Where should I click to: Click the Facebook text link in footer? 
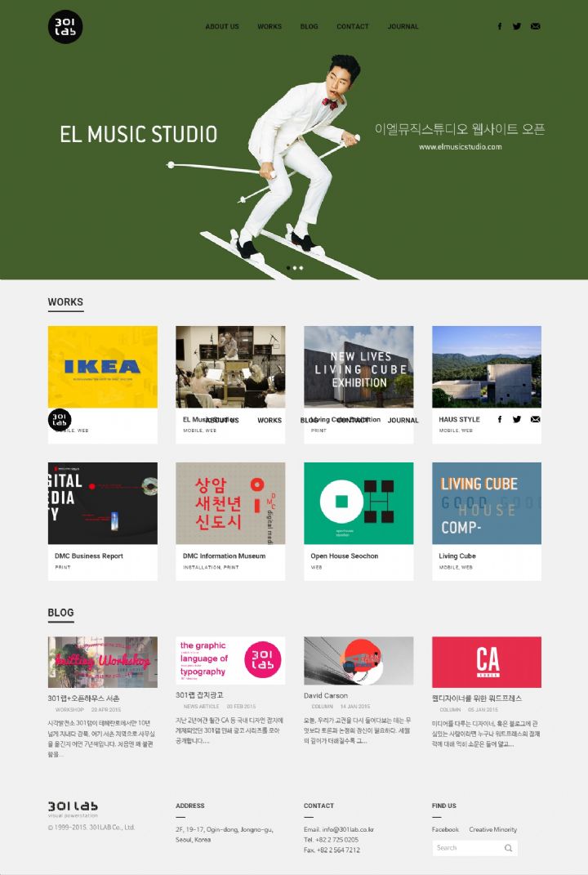445,829
